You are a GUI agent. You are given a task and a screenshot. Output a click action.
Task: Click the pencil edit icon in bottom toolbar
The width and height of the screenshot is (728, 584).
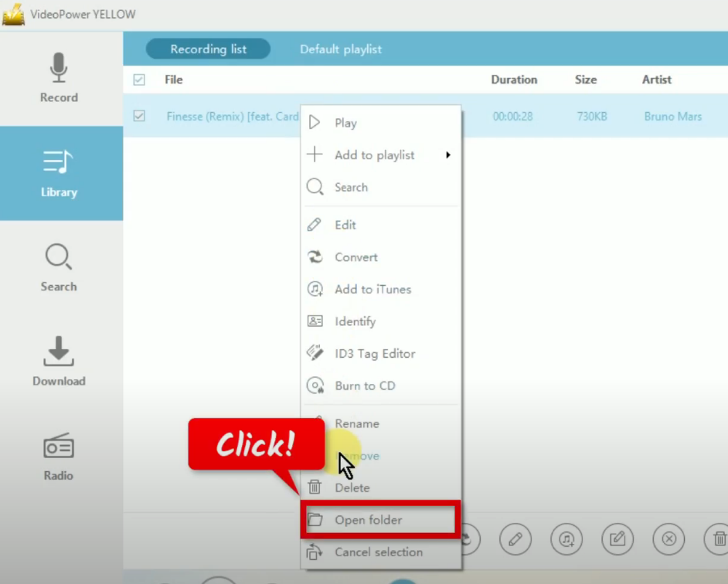515,538
